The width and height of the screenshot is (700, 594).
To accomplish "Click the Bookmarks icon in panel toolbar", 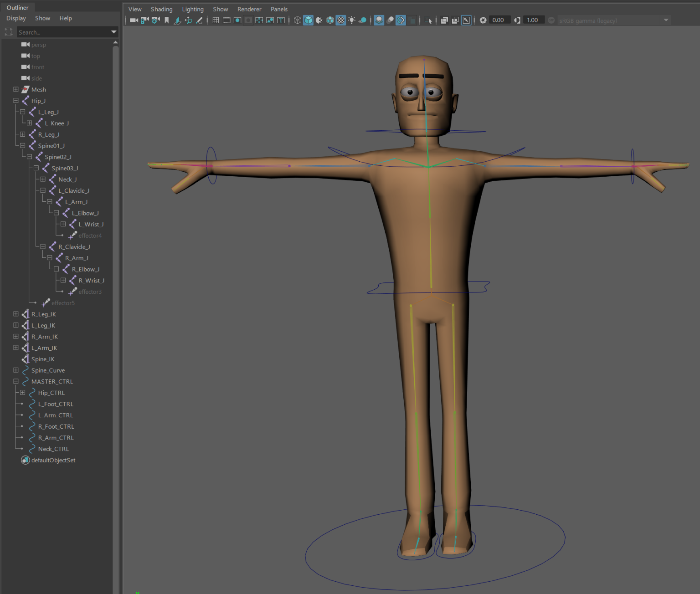I will point(167,20).
